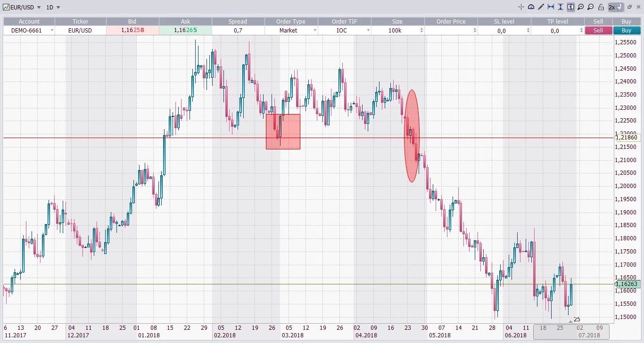Select the Size column header
The image size is (644, 343).
pyautogui.click(x=397, y=21)
